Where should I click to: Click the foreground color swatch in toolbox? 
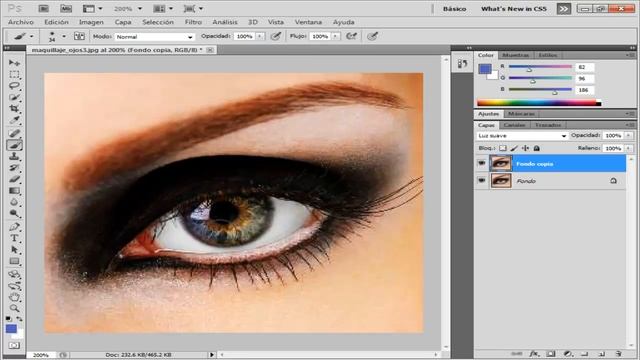(x=11, y=329)
